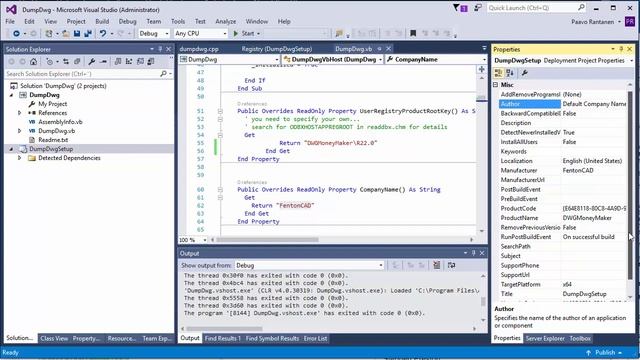
Task: Switch to Server Explorer tab
Action: (x=545, y=338)
